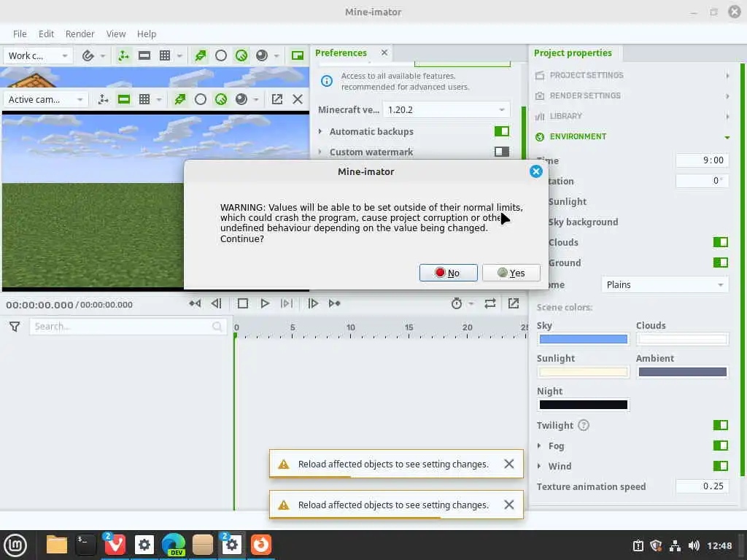747x560 pixels.
Task: Close the Mine-imator warning dialog
Action: (x=536, y=171)
